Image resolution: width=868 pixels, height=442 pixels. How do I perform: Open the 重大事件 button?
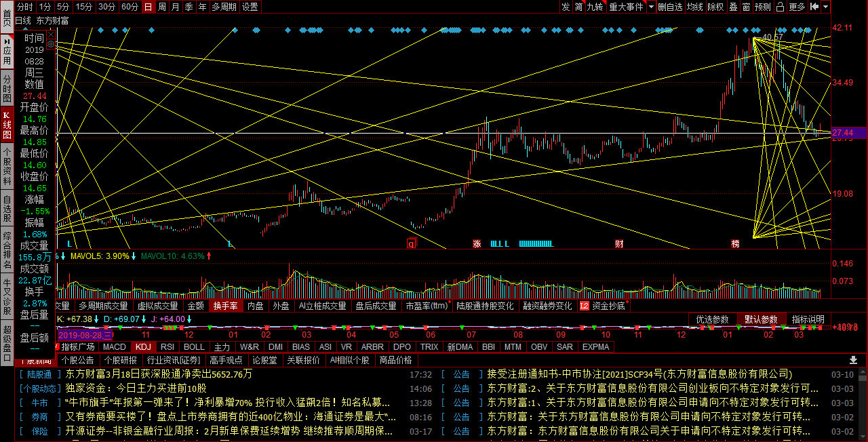coord(626,7)
